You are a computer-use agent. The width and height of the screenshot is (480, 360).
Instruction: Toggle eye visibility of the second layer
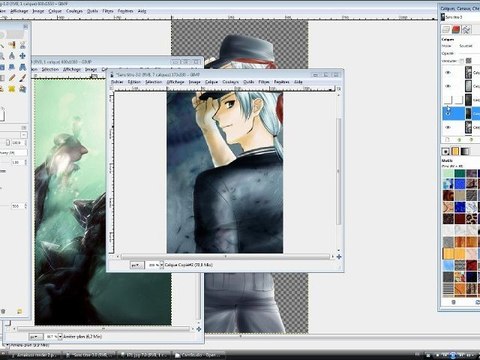[x=448, y=86]
